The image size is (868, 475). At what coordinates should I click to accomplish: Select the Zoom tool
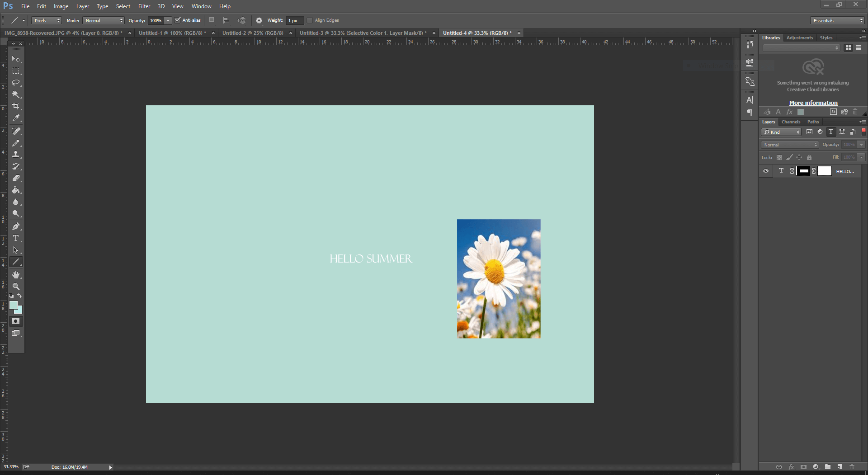pyautogui.click(x=16, y=286)
